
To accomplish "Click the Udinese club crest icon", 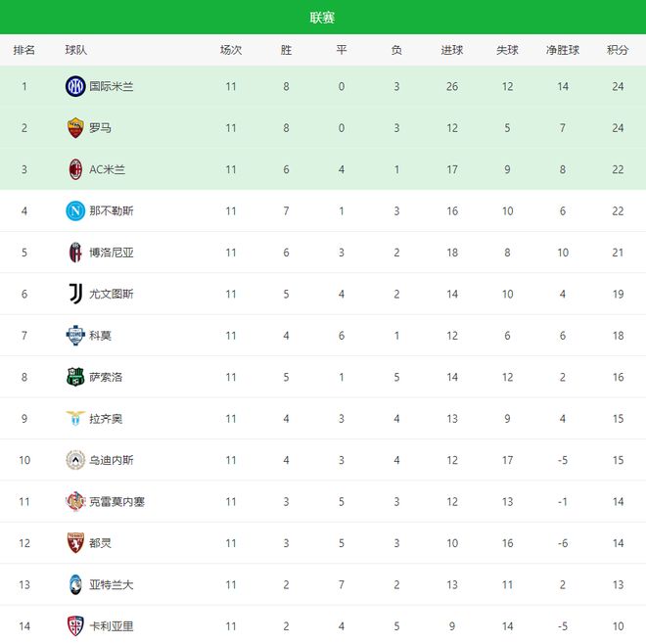I will click(x=75, y=460).
